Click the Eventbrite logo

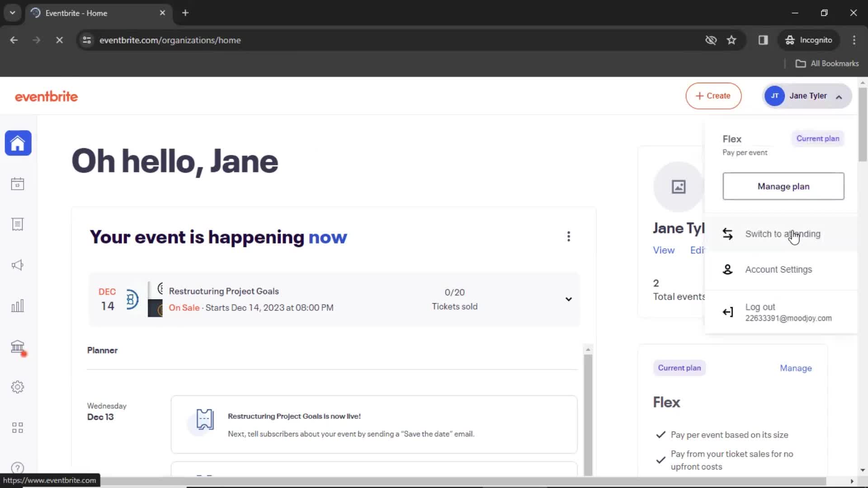click(x=46, y=96)
